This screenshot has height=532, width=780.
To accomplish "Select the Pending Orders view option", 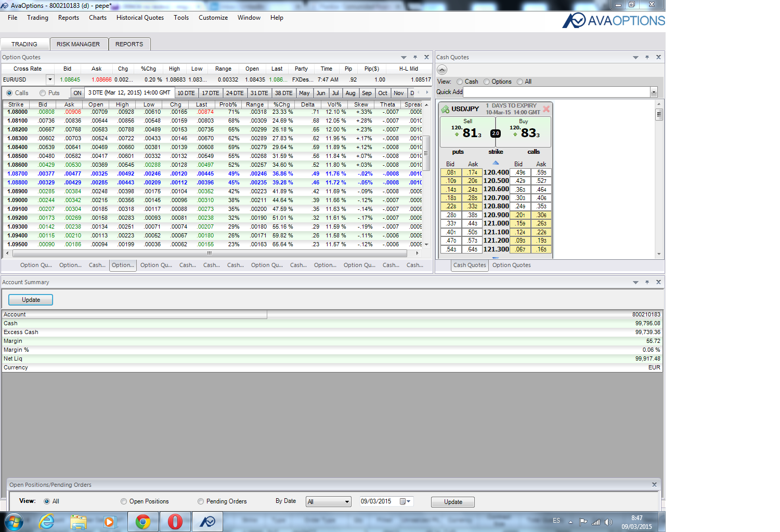I will 201,501.
